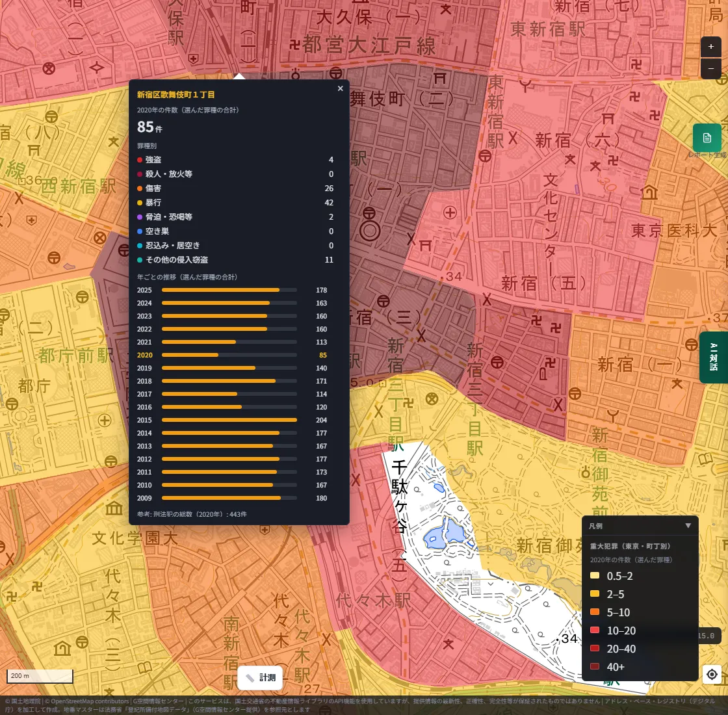Select the 10–20 legend color swatch
This screenshot has height=715, width=728.
click(594, 630)
